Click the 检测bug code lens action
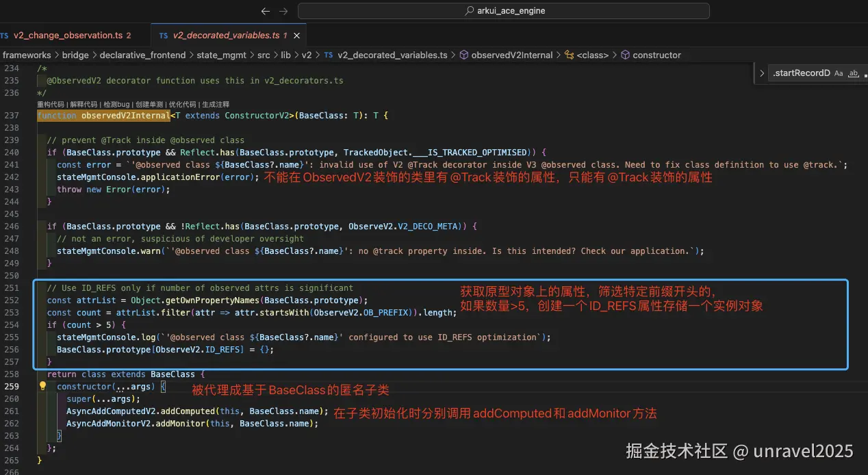Viewport: 868px width, 475px height. 116,105
